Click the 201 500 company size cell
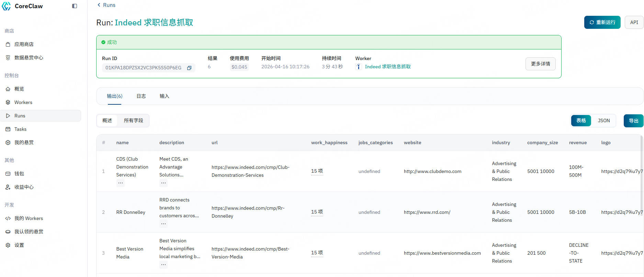 [536, 253]
